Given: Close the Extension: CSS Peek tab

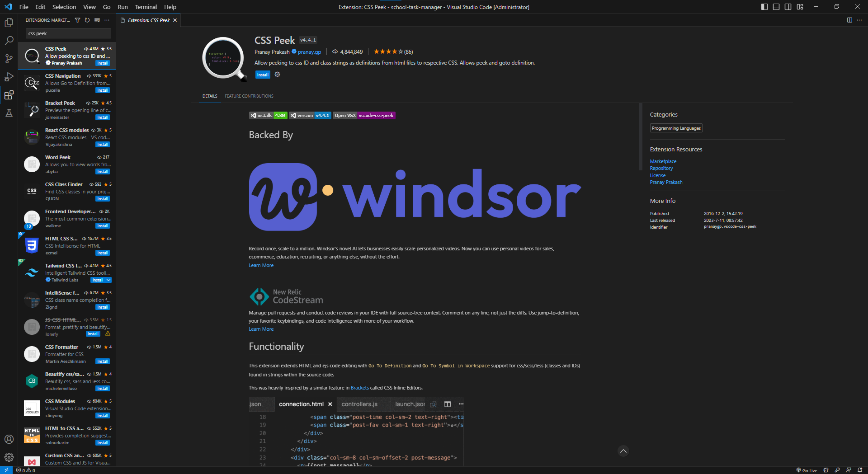Looking at the screenshot, I should 175,20.
